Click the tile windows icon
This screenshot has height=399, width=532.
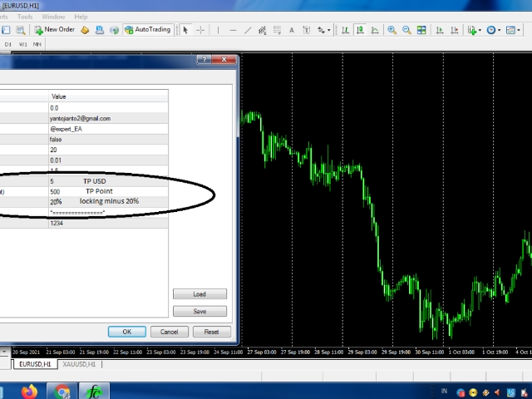click(421, 30)
